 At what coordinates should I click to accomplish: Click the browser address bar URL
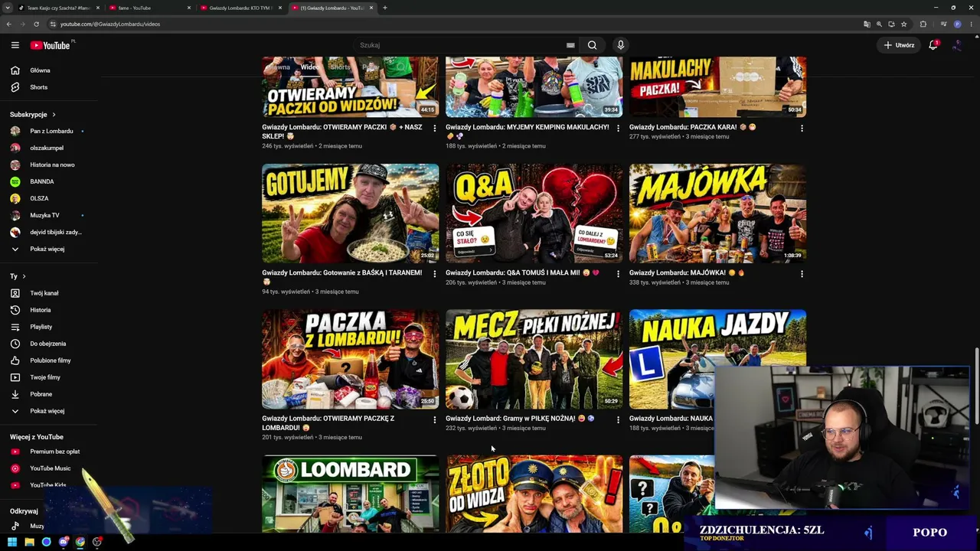(x=110, y=24)
